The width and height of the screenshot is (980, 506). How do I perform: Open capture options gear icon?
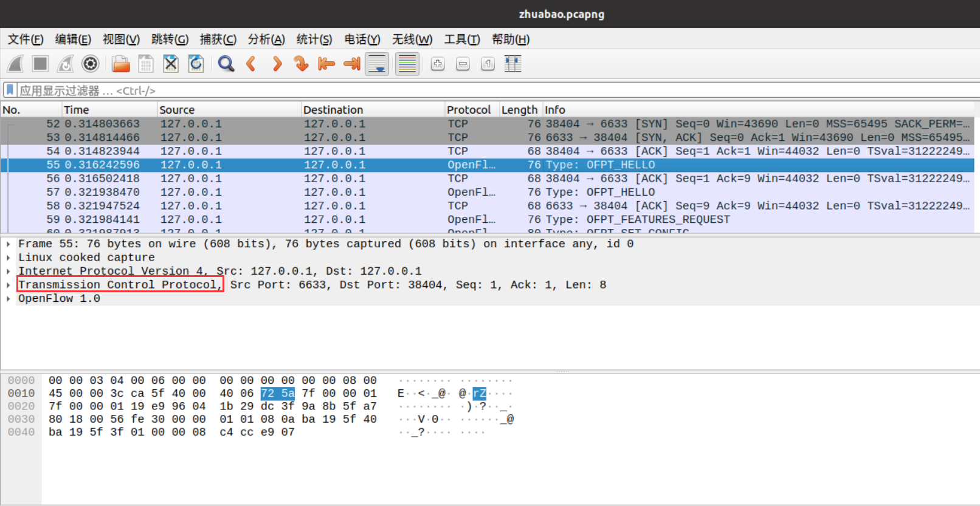coord(90,64)
